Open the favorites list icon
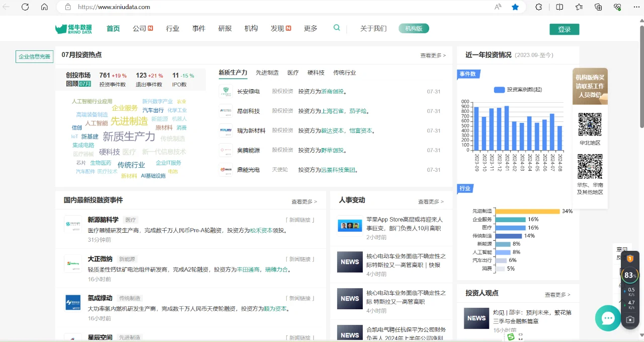Image resolution: width=644 pixels, height=342 pixels. [579, 7]
